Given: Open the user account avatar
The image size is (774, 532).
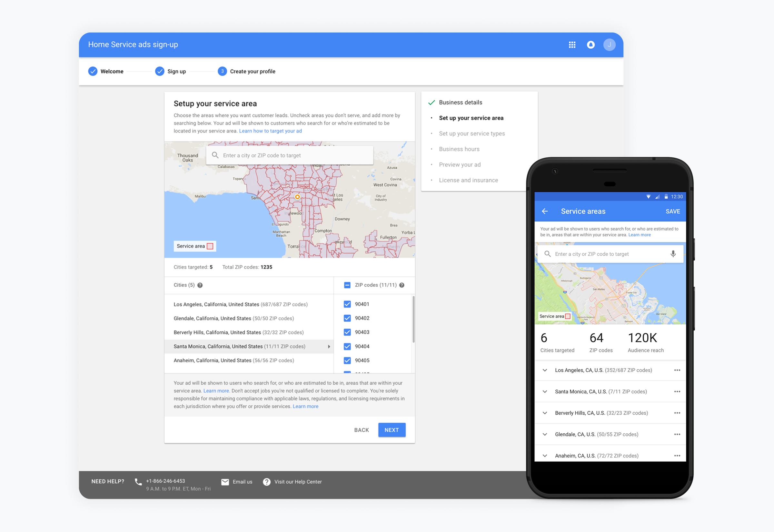Looking at the screenshot, I should click(609, 45).
